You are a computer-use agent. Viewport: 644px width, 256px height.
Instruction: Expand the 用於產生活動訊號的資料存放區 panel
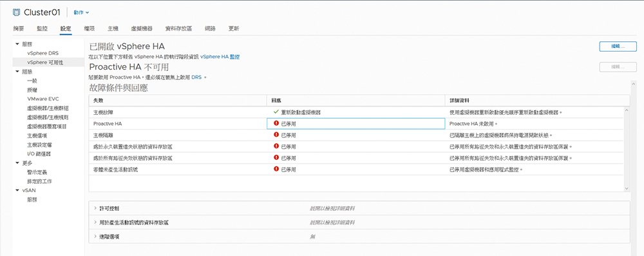[95, 222]
